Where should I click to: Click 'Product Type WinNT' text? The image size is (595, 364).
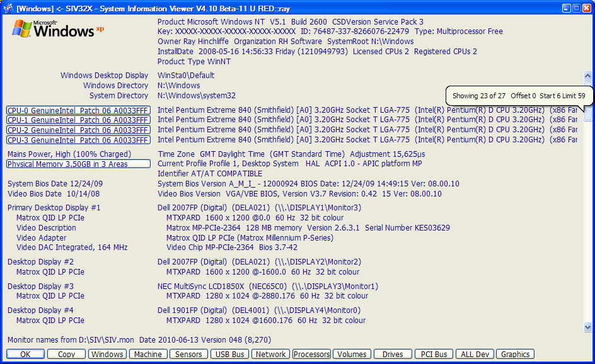(194, 62)
